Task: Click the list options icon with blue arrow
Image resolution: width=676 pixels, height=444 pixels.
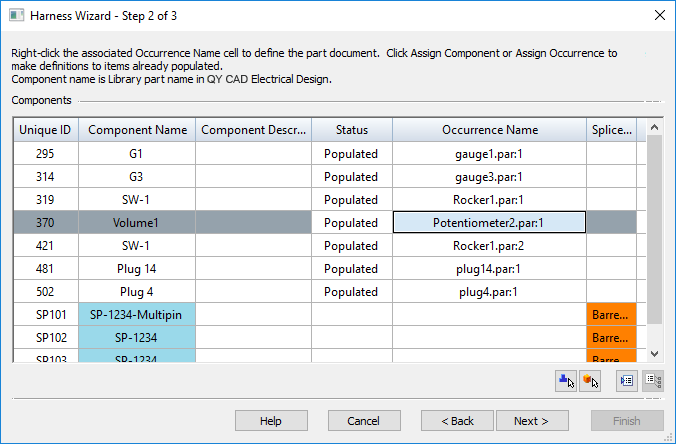Action: point(626,380)
